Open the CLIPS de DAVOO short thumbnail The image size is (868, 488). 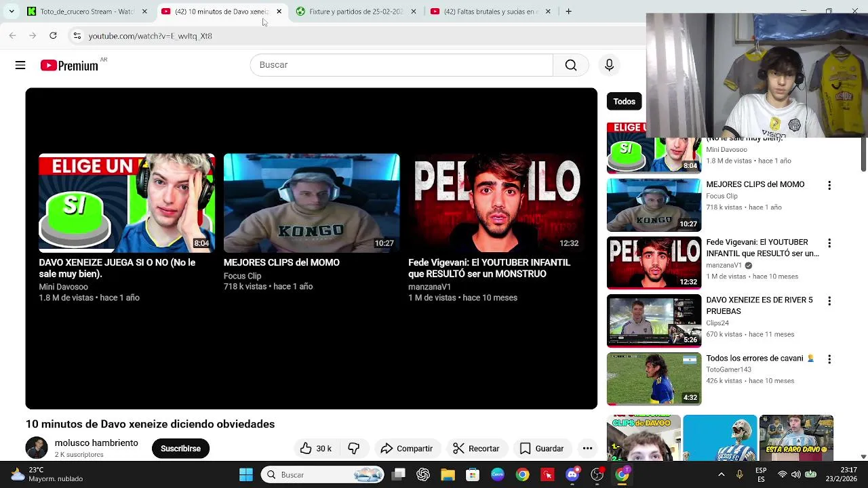(644, 438)
